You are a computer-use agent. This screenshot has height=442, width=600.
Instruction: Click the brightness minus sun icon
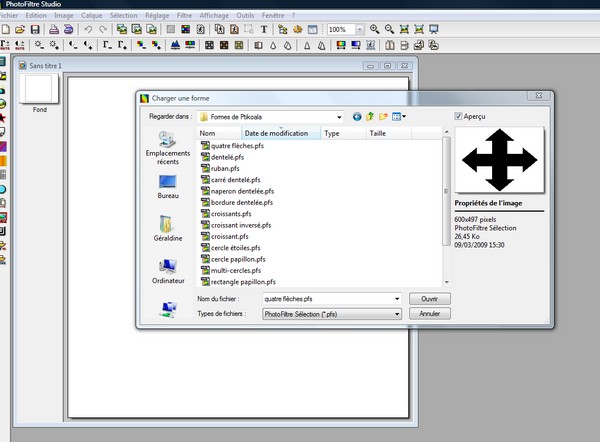[x=39, y=45]
